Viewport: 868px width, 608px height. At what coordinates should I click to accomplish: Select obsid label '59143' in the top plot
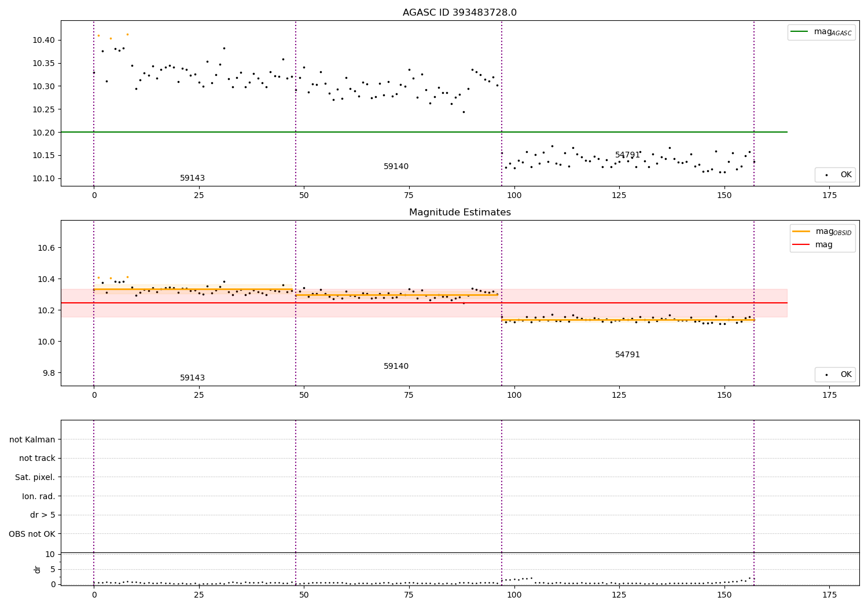pyautogui.click(x=192, y=178)
